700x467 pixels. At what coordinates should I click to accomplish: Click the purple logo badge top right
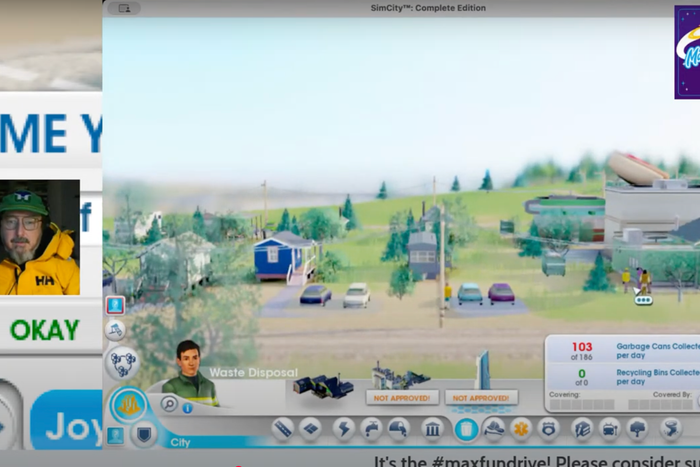point(687,52)
